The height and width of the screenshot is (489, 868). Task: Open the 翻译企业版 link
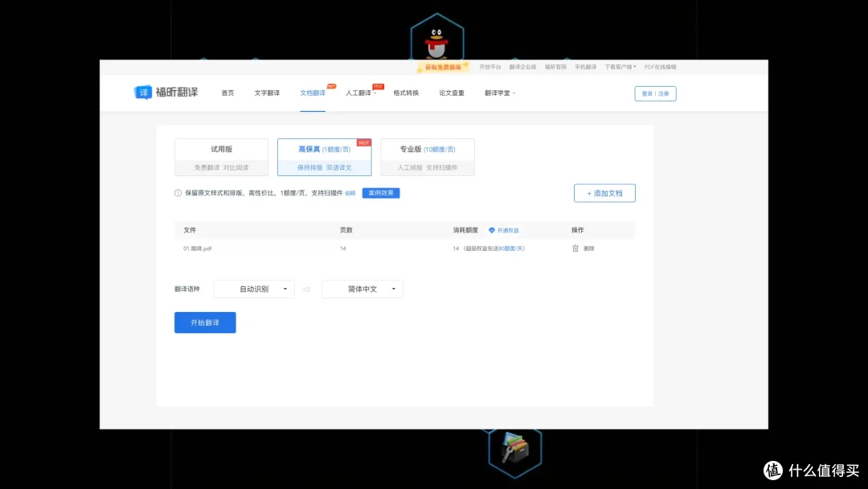click(522, 67)
